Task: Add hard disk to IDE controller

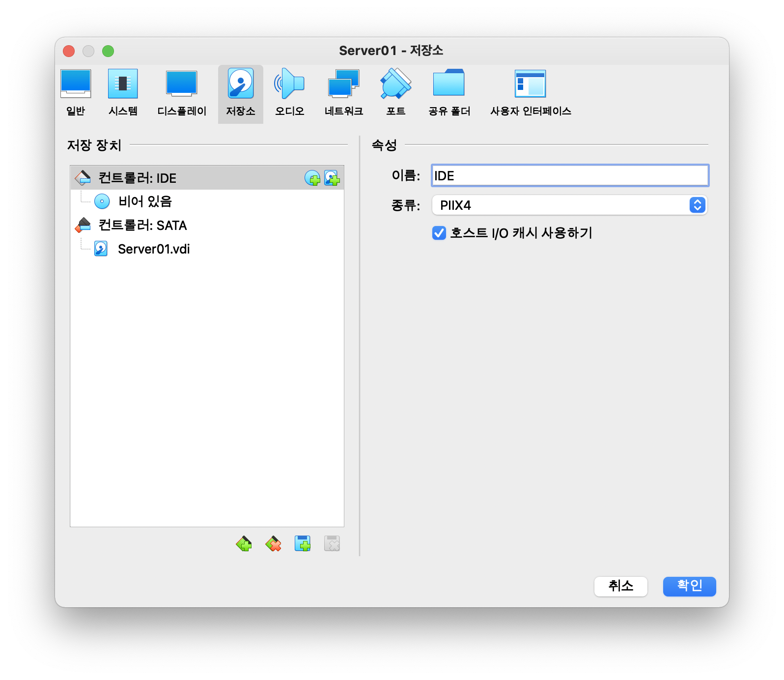Action: click(332, 178)
